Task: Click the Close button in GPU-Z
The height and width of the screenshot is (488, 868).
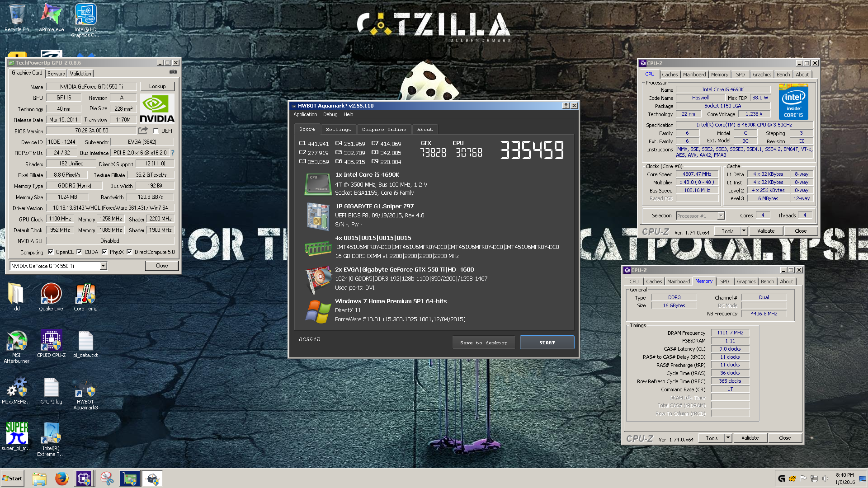Action: tap(162, 266)
